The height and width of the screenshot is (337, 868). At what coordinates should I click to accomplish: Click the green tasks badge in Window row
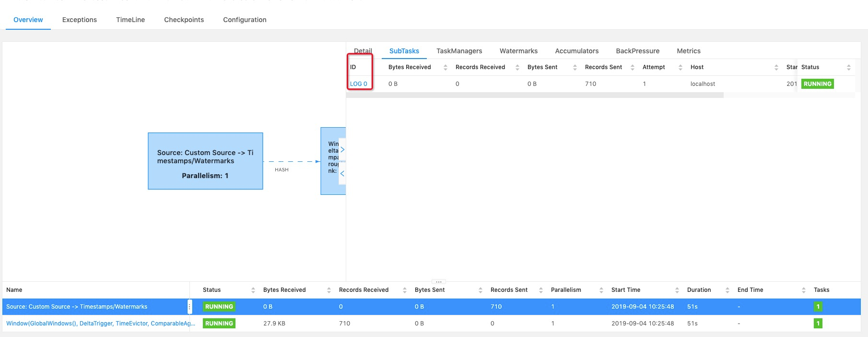coord(818,324)
